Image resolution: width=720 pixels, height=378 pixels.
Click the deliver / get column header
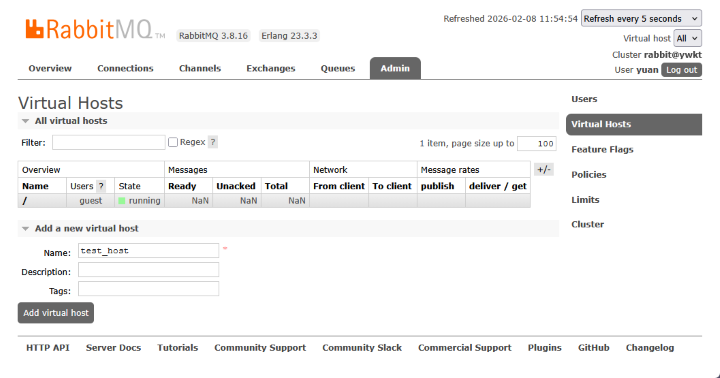click(x=498, y=186)
